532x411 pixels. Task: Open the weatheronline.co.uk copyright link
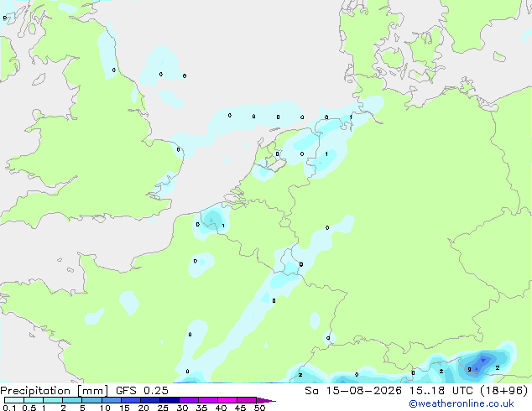point(461,403)
